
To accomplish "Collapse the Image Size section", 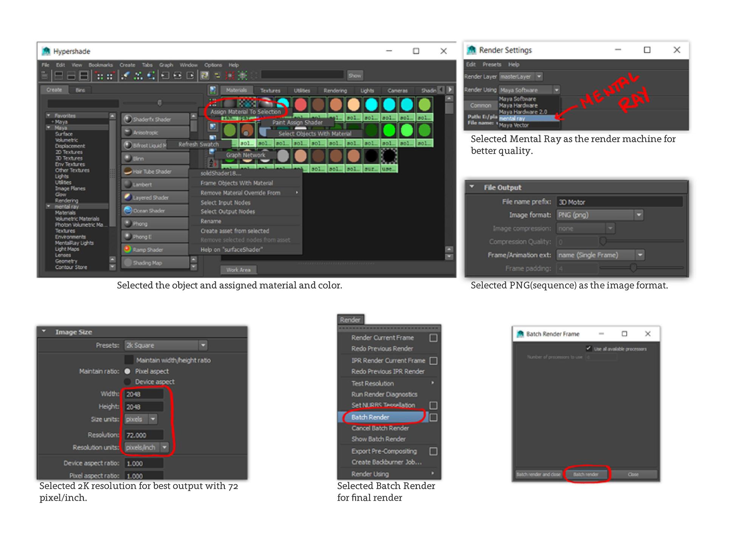I will coord(44,331).
